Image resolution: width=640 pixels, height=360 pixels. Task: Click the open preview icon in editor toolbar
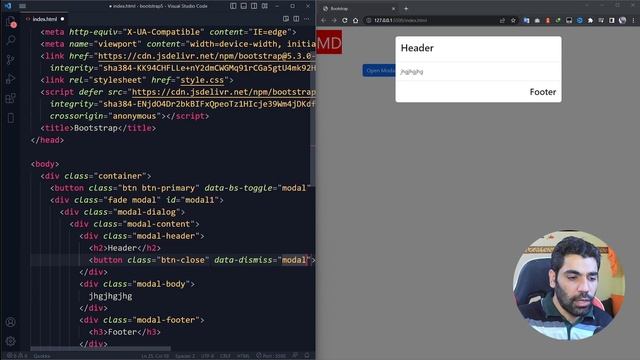[x=286, y=19]
